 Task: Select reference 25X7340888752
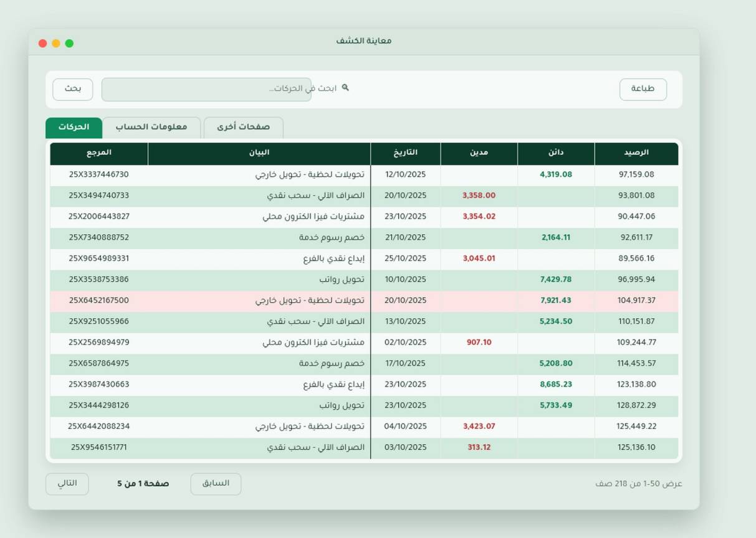[x=99, y=238]
